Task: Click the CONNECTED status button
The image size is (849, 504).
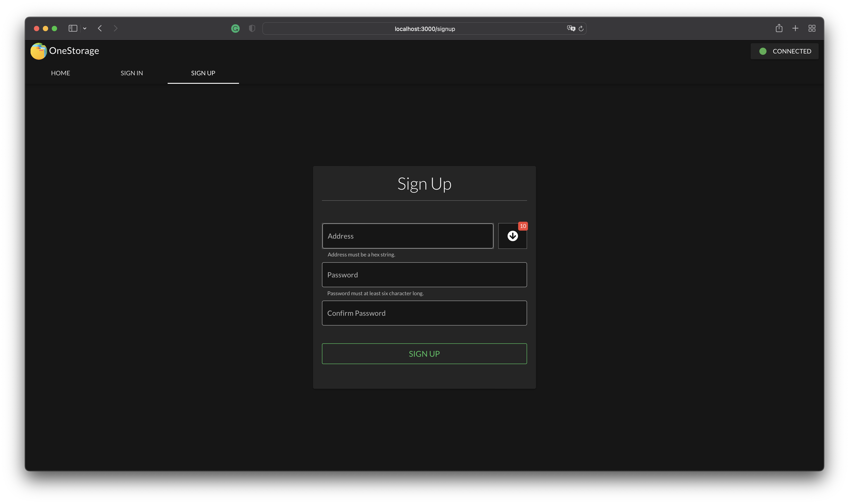Action: point(784,51)
